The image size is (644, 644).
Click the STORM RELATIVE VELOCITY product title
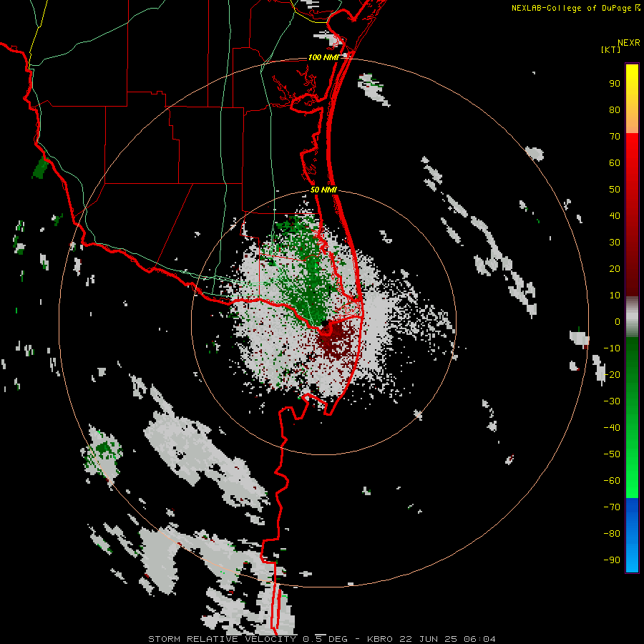pyautogui.click(x=223, y=639)
